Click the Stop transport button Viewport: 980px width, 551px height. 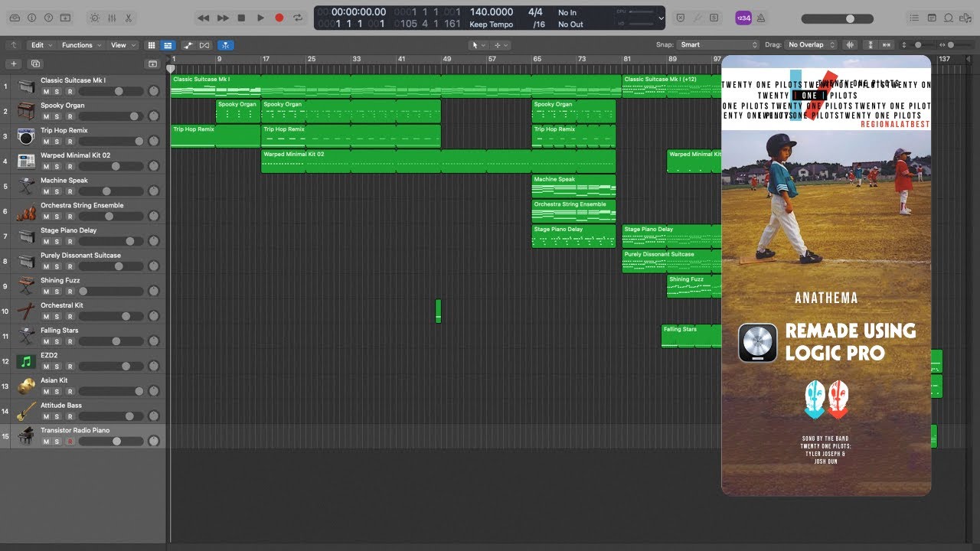click(241, 18)
